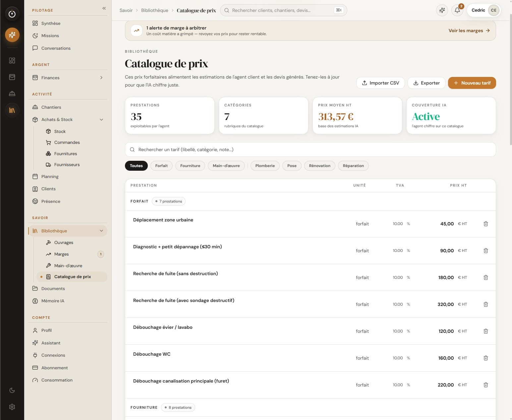Viewport: 512px width, 420px height.
Task: Open the Fournitures sub-item
Action: [72, 153]
